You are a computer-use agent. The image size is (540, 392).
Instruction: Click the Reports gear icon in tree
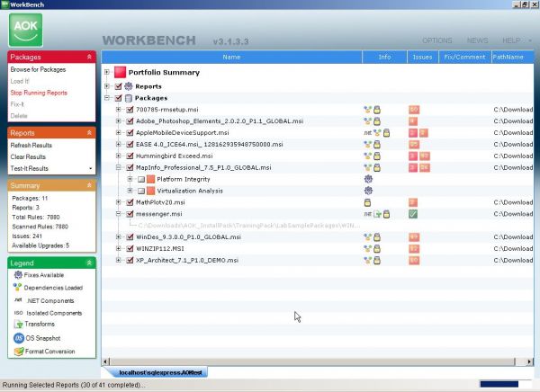(x=128, y=86)
